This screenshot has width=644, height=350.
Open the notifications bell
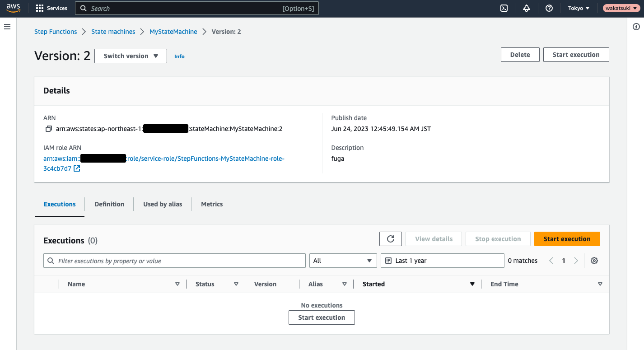coord(527,8)
